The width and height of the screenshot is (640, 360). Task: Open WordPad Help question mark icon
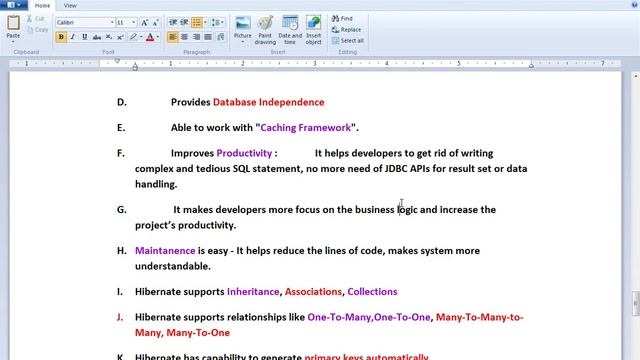click(634, 5)
